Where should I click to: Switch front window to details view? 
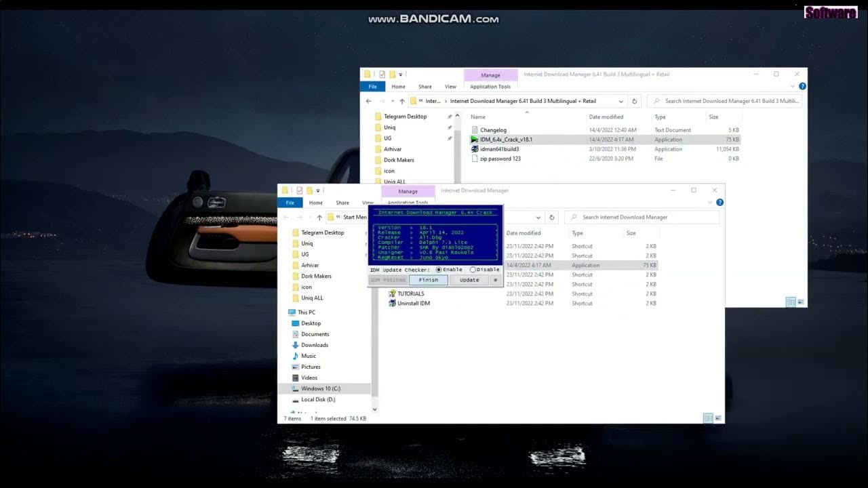708,418
